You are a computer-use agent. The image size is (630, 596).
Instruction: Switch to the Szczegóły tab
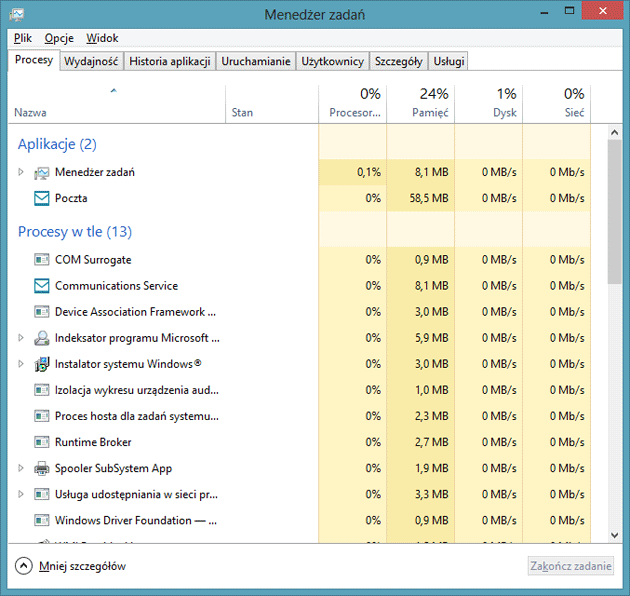click(399, 61)
